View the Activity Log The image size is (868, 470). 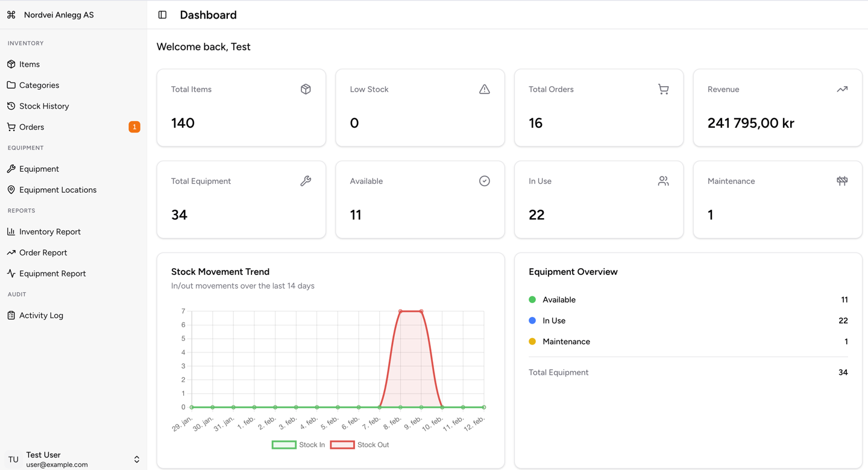click(41, 315)
